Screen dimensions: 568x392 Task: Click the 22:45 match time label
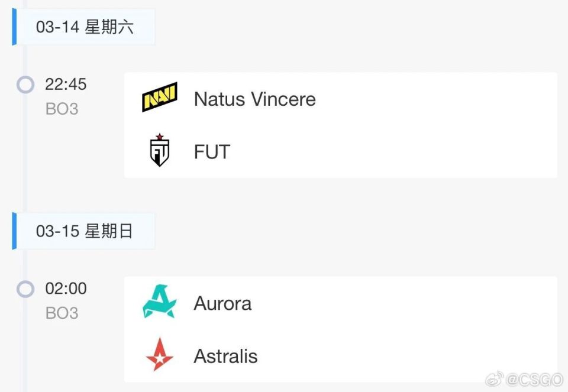point(66,85)
